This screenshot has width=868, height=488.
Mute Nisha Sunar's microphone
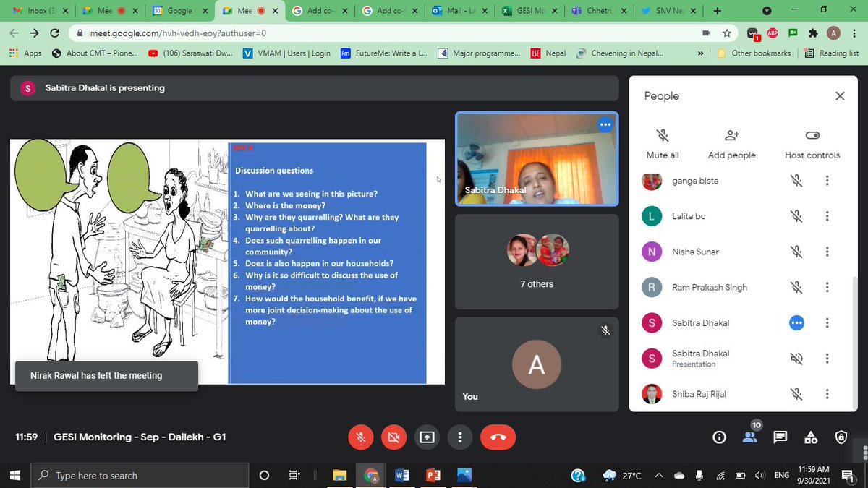(x=796, y=252)
